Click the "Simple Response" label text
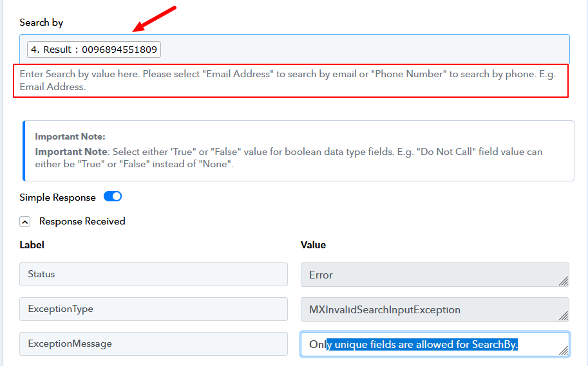The height and width of the screenshot is (366, 588). pyautogui.click(x=58, y=197)
